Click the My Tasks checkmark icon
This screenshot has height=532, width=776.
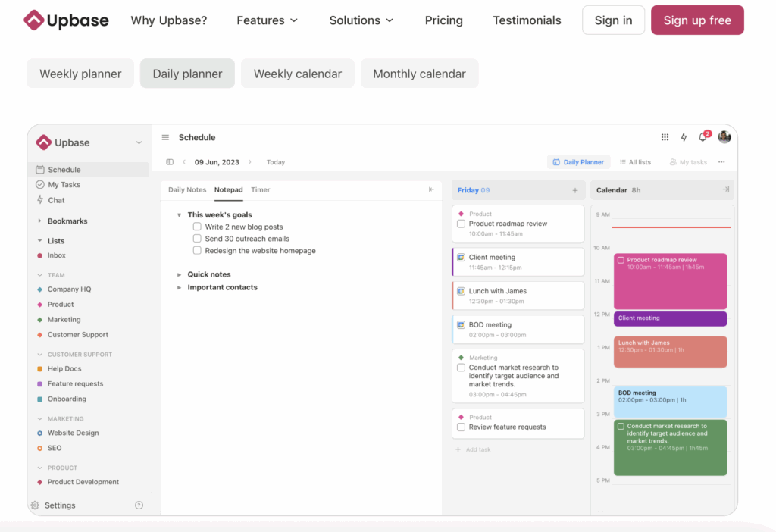40,185
